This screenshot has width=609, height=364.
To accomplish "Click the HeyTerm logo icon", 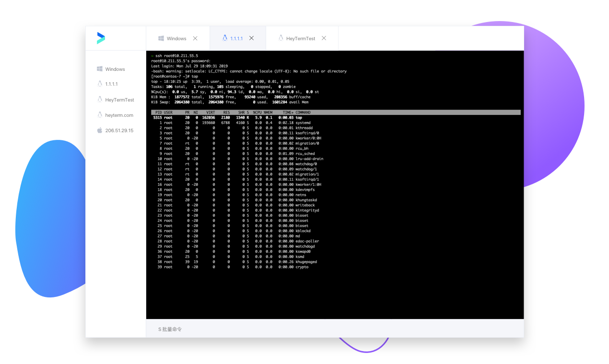I will point(101,38).
